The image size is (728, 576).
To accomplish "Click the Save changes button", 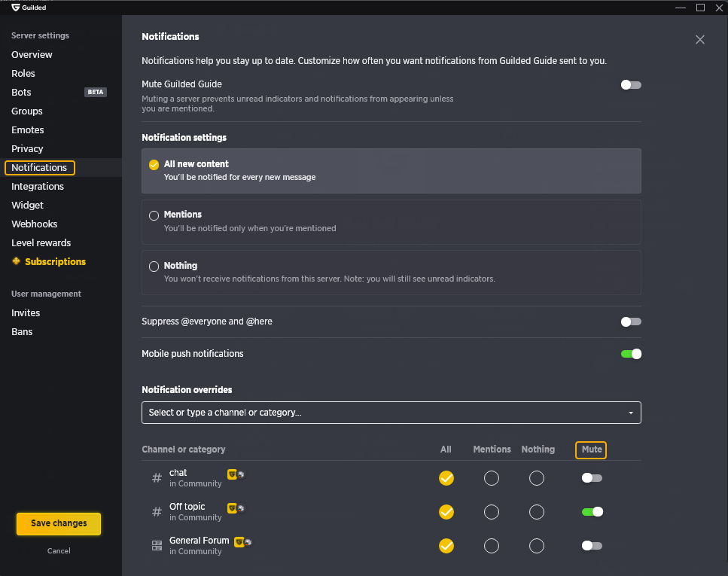I will [59, 523].
